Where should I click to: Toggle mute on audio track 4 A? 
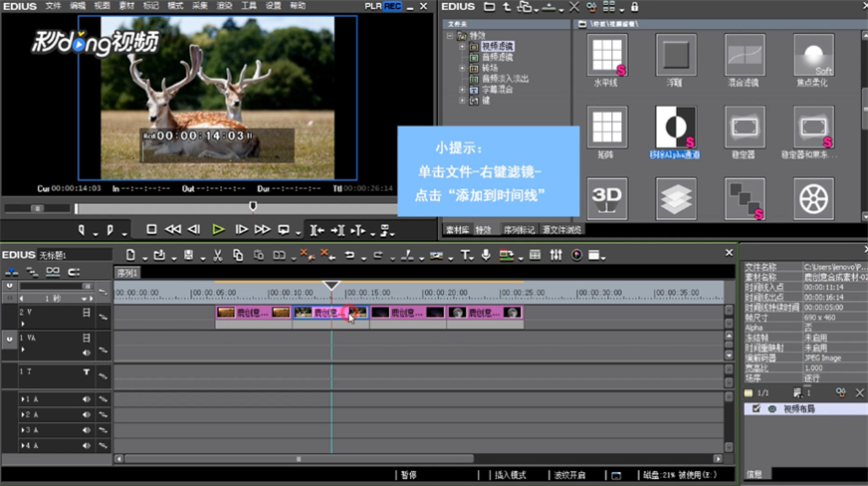click(x=87, y=445)
